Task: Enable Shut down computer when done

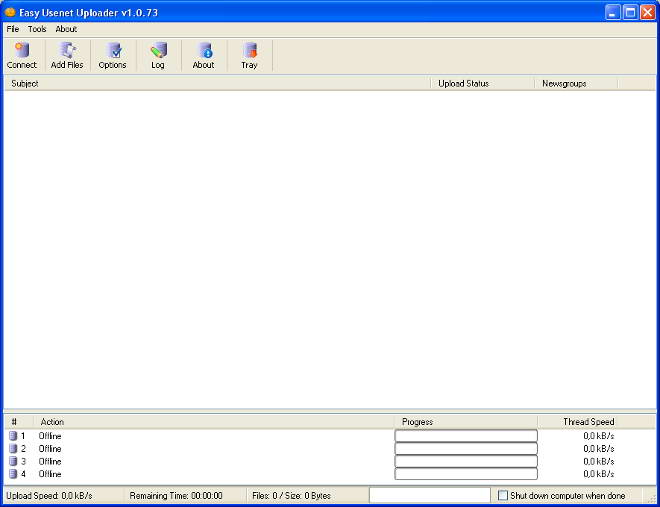Action: pyautogui.click(x=503, y=495)
